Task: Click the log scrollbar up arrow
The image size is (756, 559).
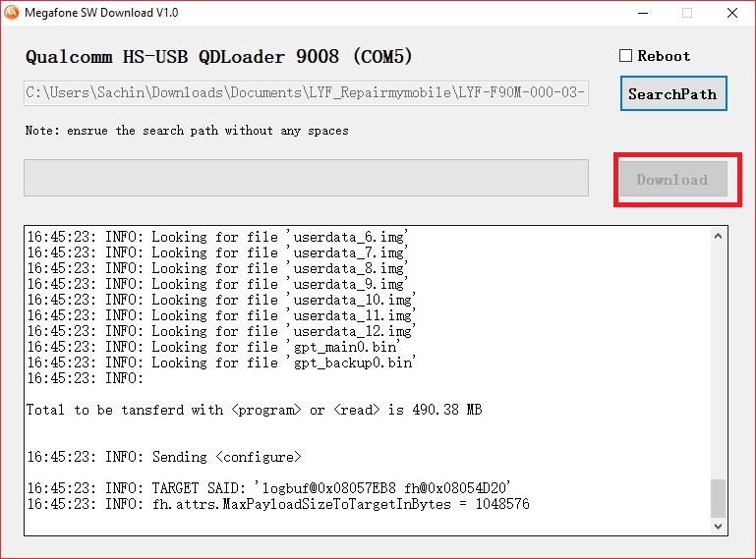Action: coord(718,236)
